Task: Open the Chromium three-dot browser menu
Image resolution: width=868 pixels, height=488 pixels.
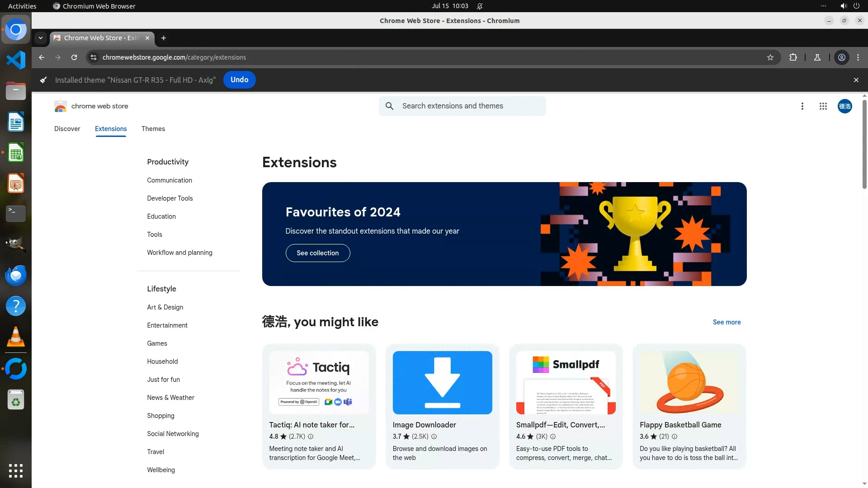Action: pyautogui.click(x=858, y=57)
